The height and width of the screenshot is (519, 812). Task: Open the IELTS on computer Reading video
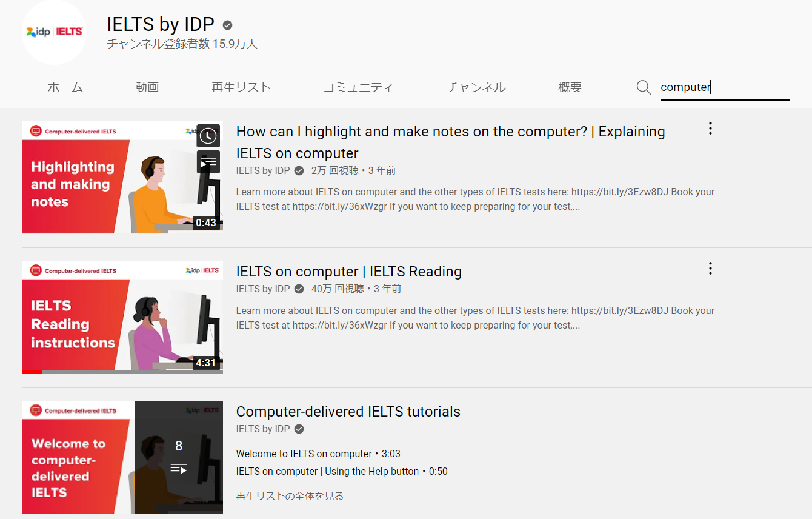349,271
